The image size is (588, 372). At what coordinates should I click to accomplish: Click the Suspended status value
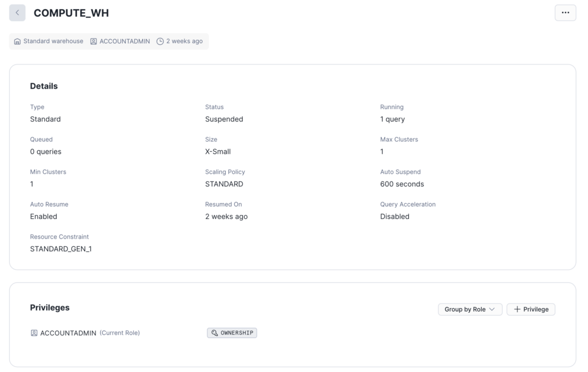[224, 119]
